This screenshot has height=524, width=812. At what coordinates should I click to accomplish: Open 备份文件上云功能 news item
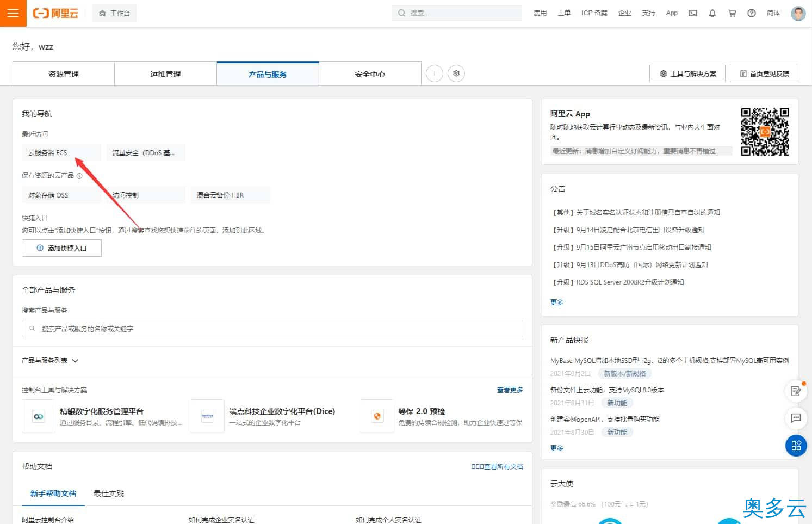tap(607, 390)
